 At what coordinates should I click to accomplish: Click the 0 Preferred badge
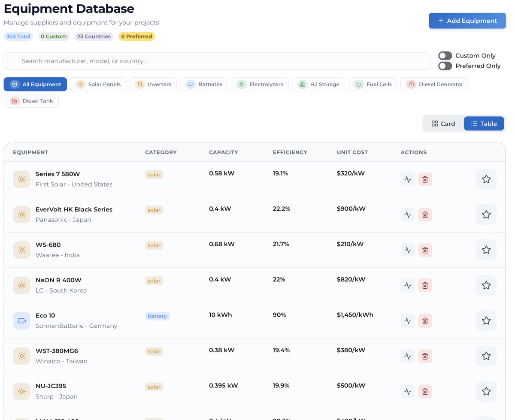pos(136,36)
